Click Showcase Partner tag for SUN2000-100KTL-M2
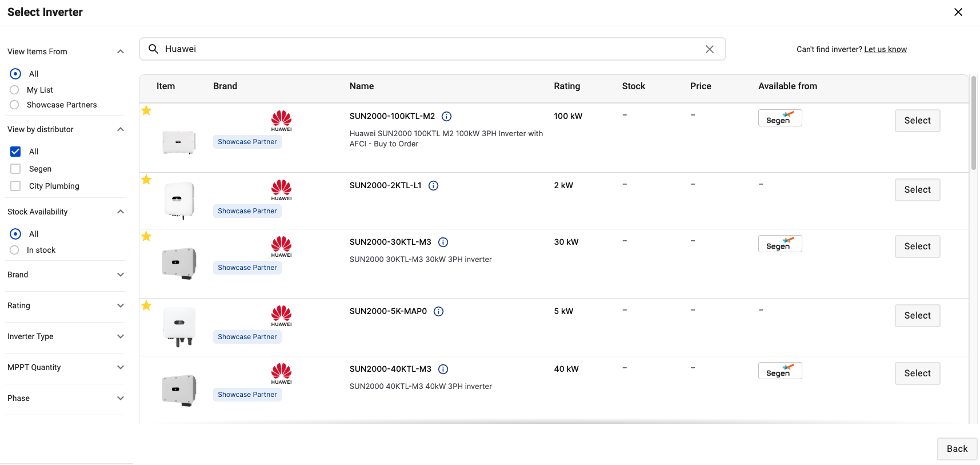 pyautogui.click(x=247, y=142)
